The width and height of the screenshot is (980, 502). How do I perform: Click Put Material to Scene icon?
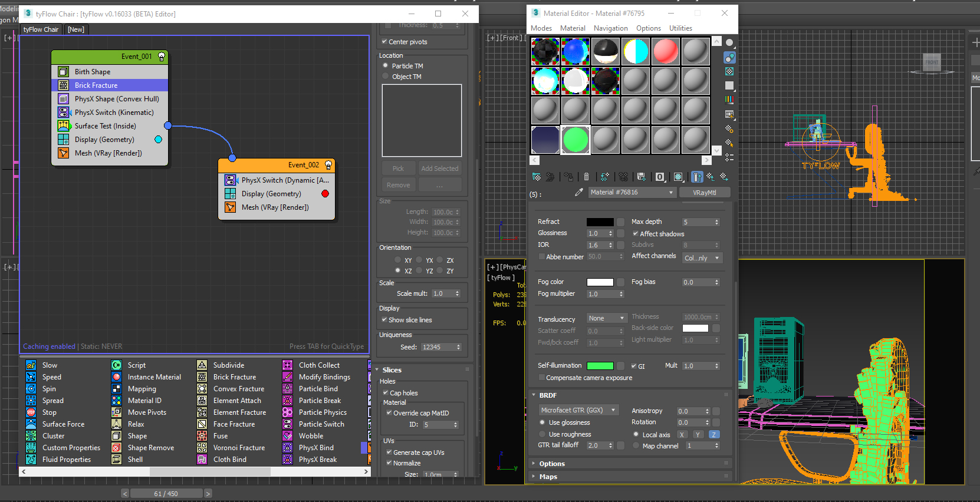pyautogui.click(x=550, y=177)
